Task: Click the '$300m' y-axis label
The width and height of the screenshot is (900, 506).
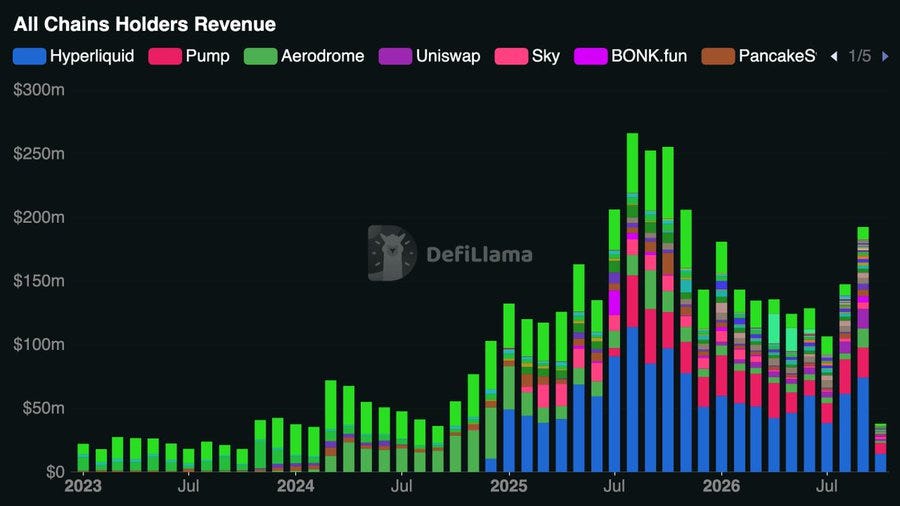Action: coord(39,90)
